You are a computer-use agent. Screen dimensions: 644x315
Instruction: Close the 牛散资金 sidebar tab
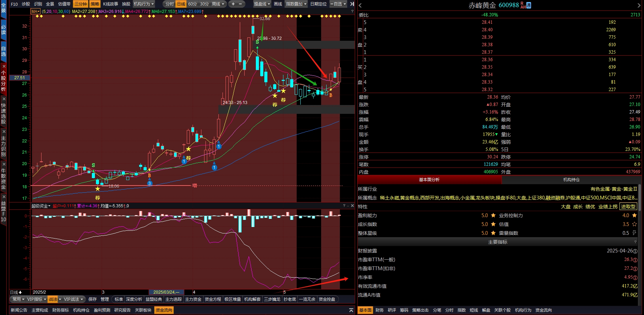(3, 164)
